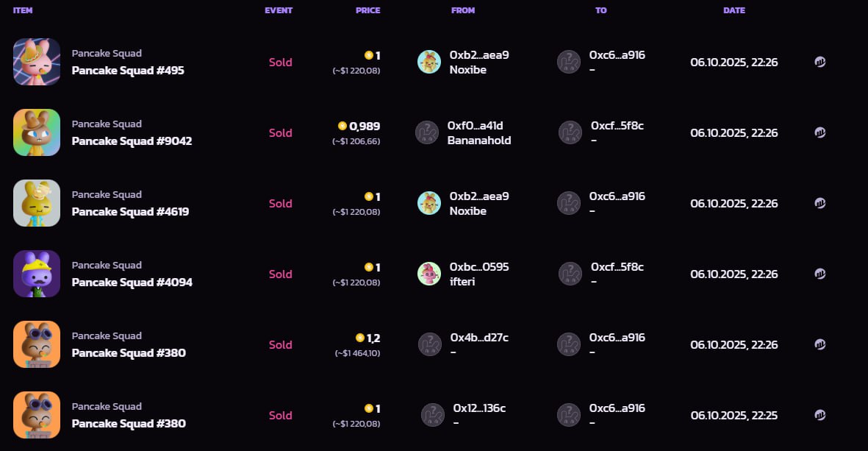Open the chart icon in the Pancake Squad #4094 row
The height and width of the screenshot is (451, 868).
click(x=820, y=274)
